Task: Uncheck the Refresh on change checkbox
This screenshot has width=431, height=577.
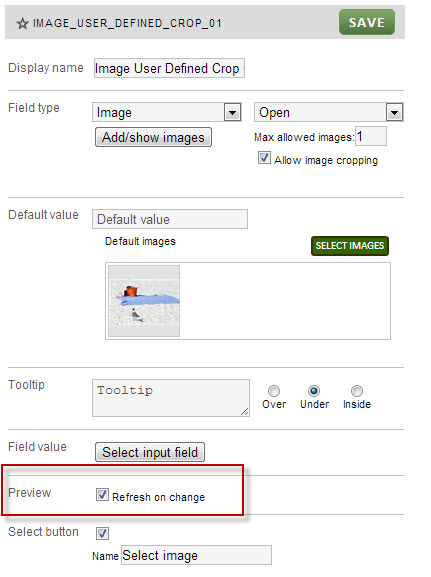Action: (102, 495)
